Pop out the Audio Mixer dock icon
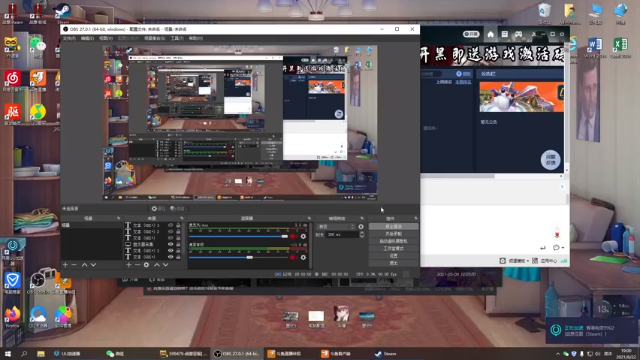640x360 pixels. pos(309,219)
